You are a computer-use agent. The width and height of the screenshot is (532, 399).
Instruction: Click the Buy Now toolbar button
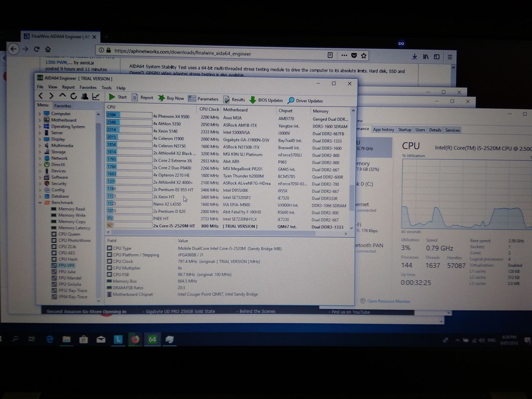(x=171, y=98)
